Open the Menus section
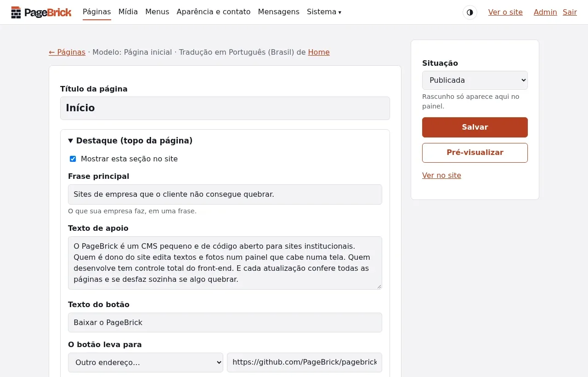The height and width of the screenshot is (377, 588). pyautogui.click(x=157, y=12)
